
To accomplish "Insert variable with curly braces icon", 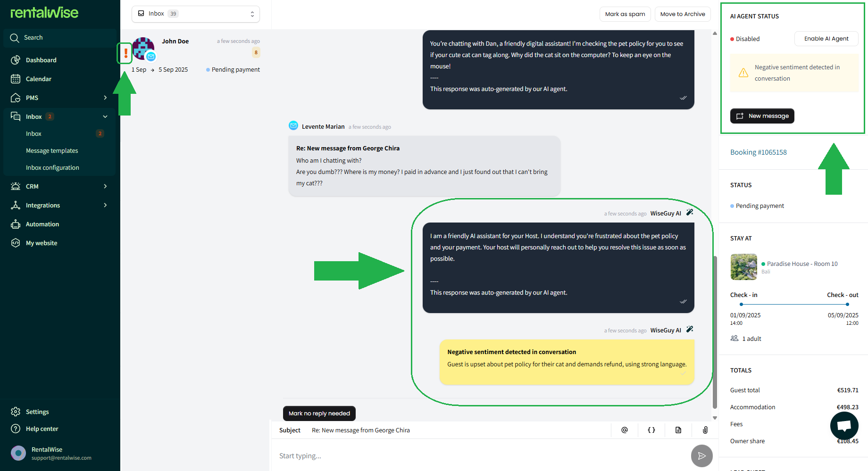I will (651, 430).
